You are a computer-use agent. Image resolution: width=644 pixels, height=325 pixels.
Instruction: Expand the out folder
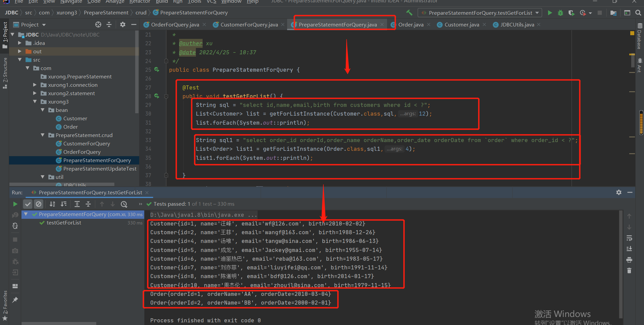pyautogui.click(x=19, y=51)
